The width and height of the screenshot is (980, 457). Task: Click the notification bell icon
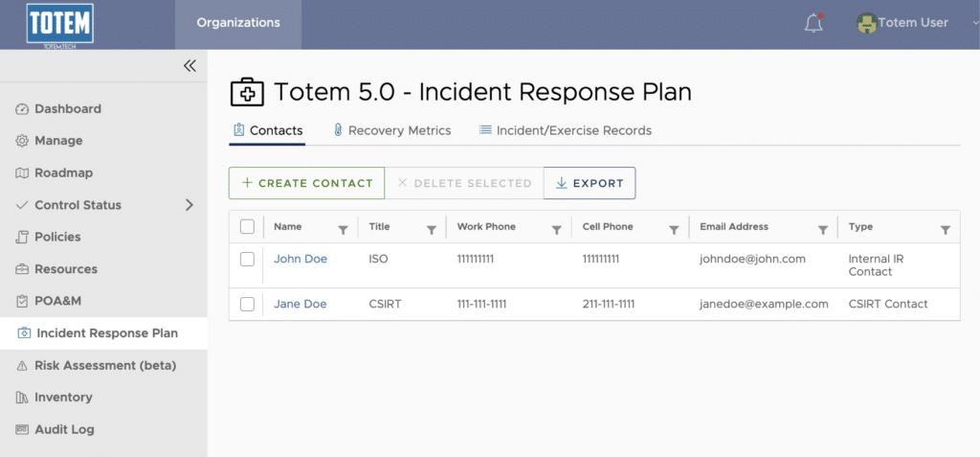813,23
